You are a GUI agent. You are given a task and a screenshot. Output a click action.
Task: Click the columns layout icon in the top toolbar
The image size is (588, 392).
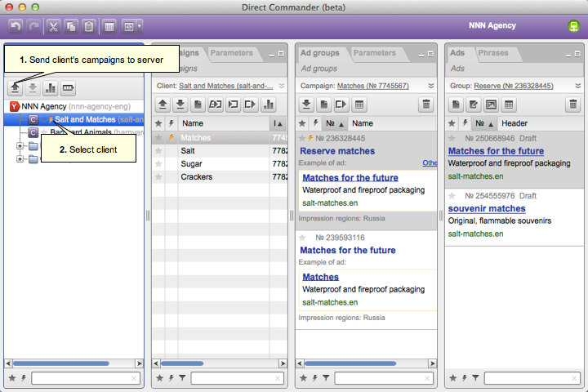[x=109, y=27]
